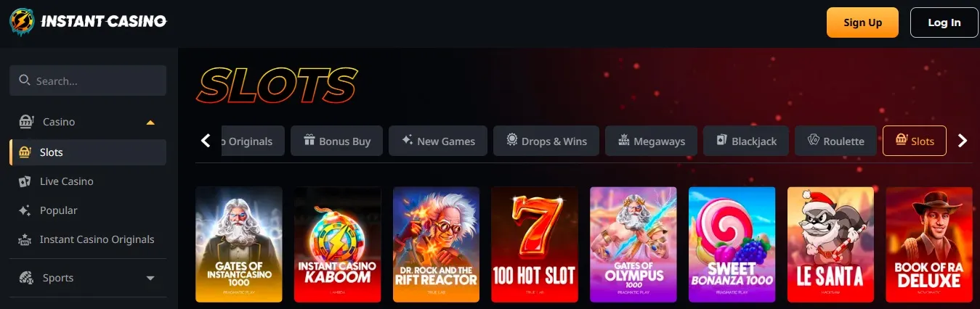This screenshot has height=309, width=980.
Task: Click the Live Casino cards icon
Action: click(25, 181)
